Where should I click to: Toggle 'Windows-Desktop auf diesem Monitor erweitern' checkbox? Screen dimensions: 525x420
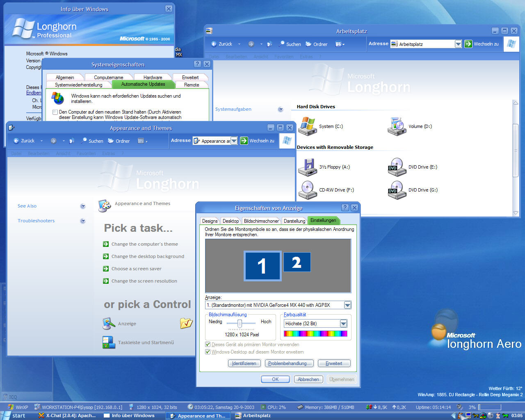(208, 352)
